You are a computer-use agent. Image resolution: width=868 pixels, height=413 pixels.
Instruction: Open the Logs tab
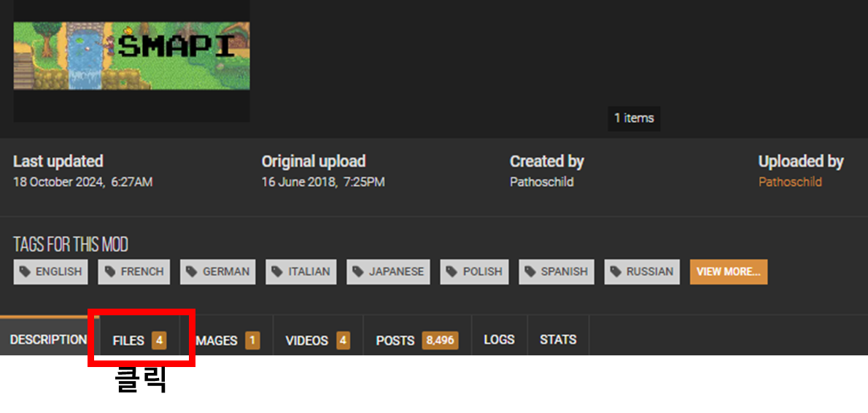(x=499, y=340)
